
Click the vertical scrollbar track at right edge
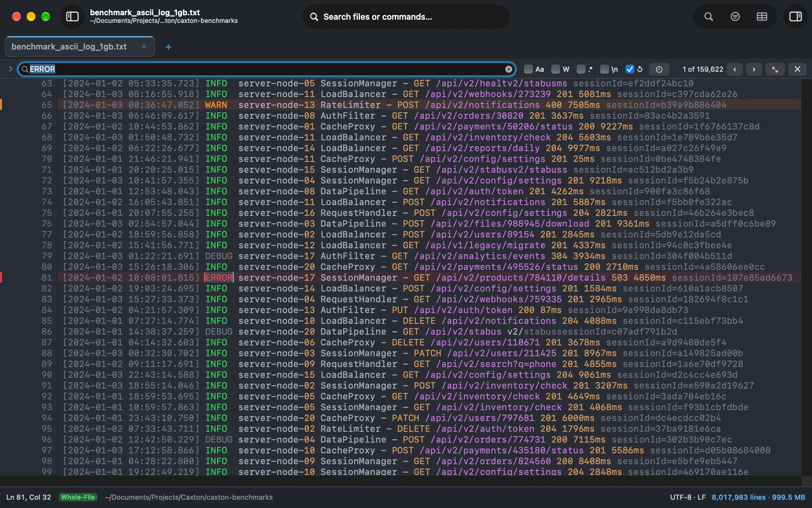pyautogui.click(x=806, y=277)
